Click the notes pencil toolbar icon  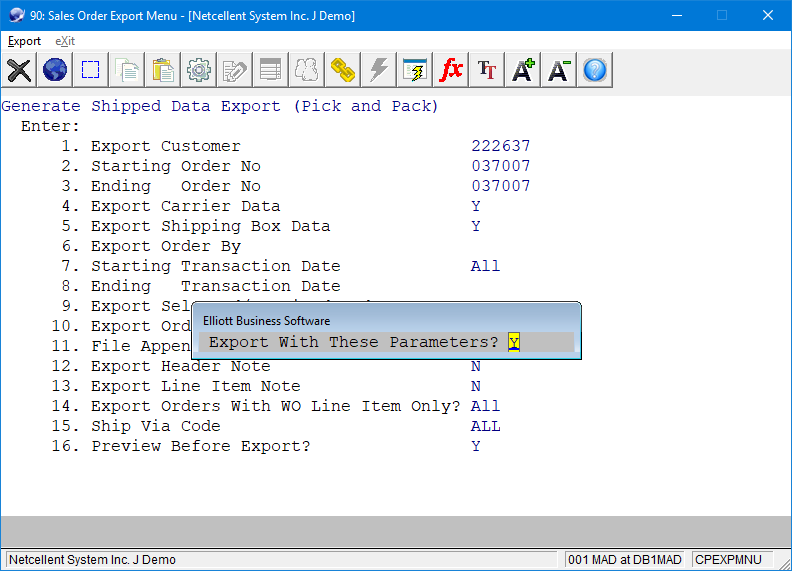click(x=235, y=70)
